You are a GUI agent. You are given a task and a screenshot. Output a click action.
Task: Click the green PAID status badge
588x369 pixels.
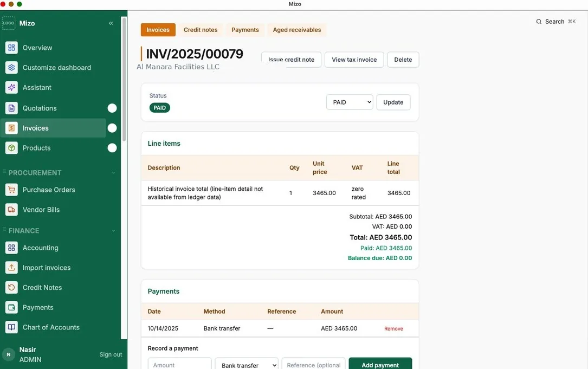[x=159, y=108]
